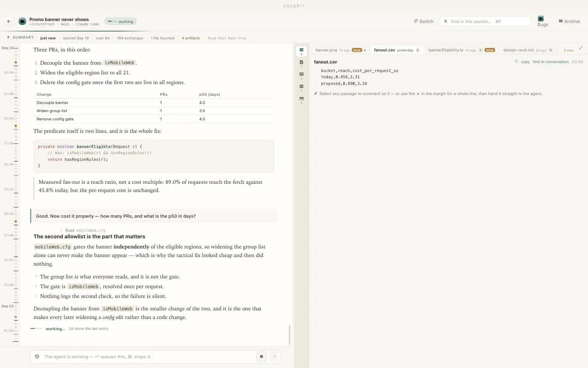
Task: Filter artifacts by code icon
Action: [301, 76]
